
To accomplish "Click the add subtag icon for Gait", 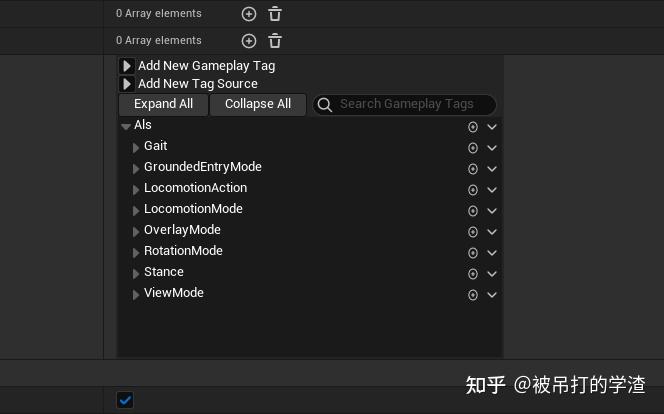I will (x=473, y=148).
